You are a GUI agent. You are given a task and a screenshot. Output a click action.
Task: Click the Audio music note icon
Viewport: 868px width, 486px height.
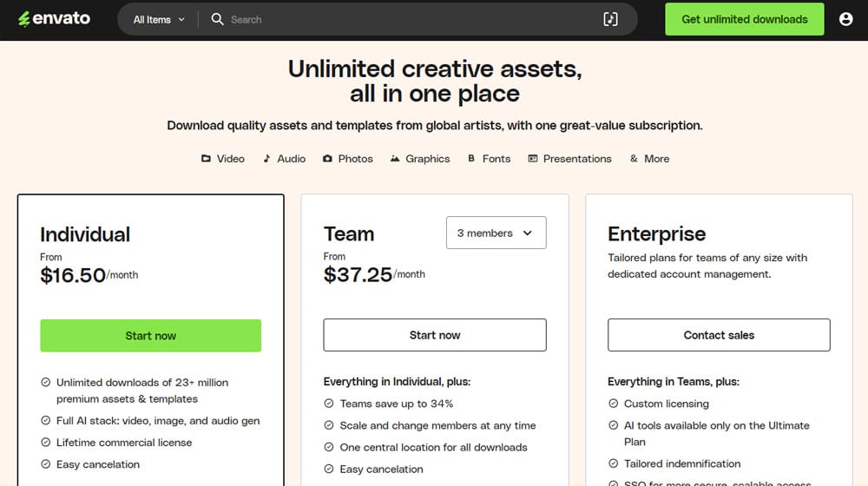(x=266, y=158)
